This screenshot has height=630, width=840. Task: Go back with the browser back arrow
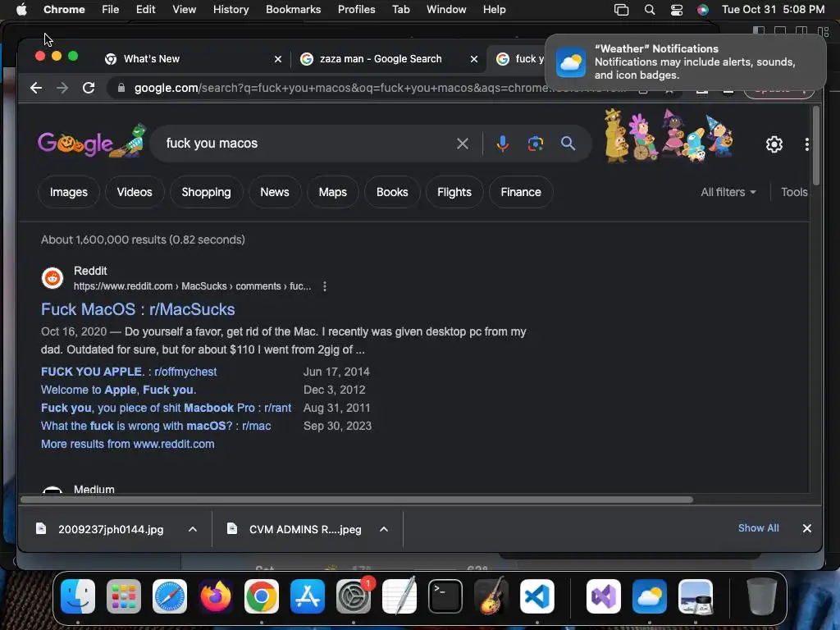click(36, 88)
